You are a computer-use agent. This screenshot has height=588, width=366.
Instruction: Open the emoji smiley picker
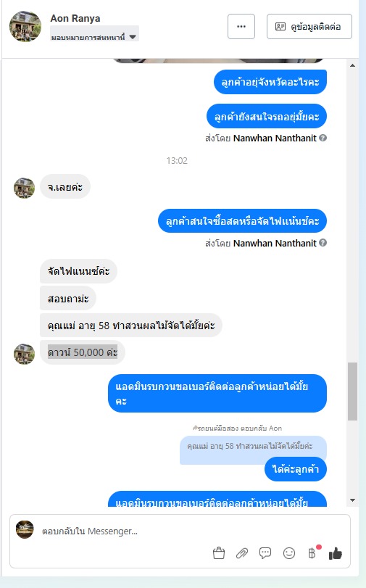[288, 553]
